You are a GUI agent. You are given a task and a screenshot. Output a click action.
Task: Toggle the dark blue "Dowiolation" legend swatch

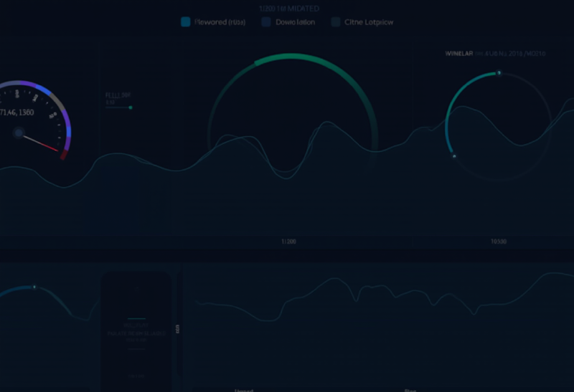266,22
